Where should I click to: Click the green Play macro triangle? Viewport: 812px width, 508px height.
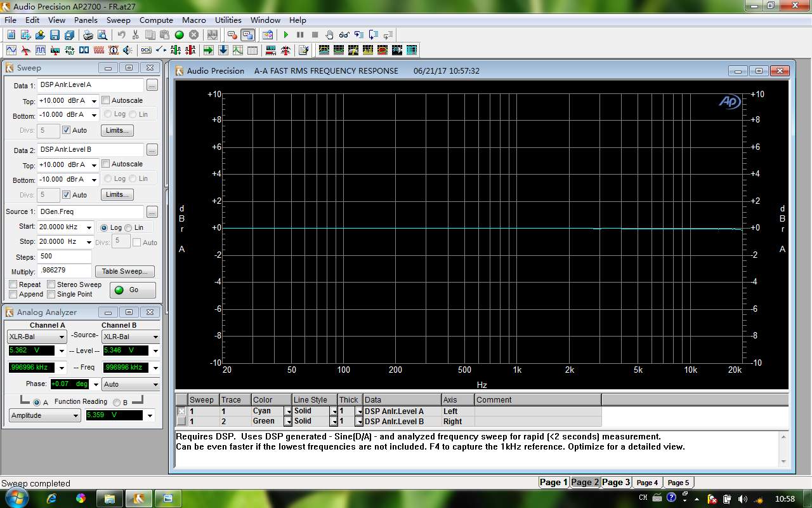(285, 35)
